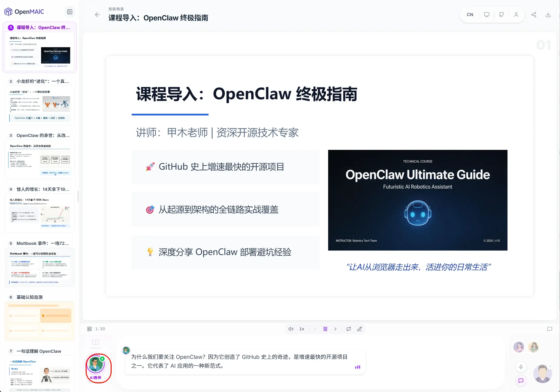This screenshot has width=560, height=392.
Task: Advance to next slide with right chevron
Action: pos(335,329)
